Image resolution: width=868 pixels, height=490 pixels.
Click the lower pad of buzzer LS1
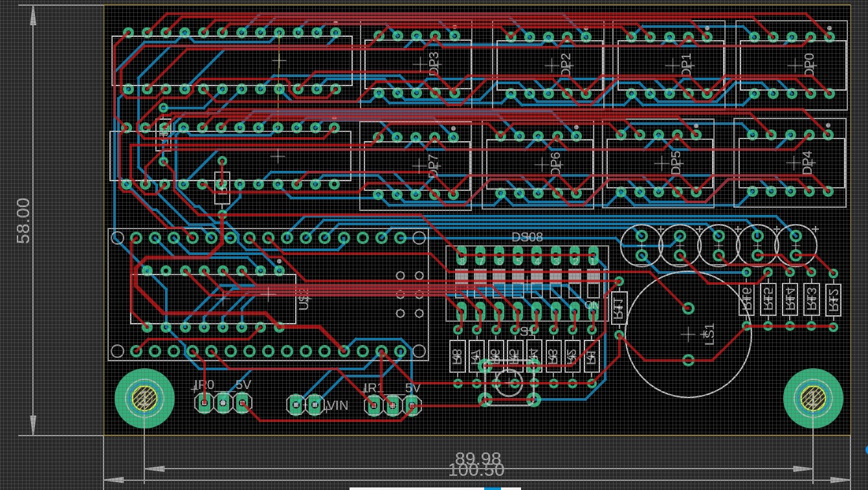[x=689, y=359]
